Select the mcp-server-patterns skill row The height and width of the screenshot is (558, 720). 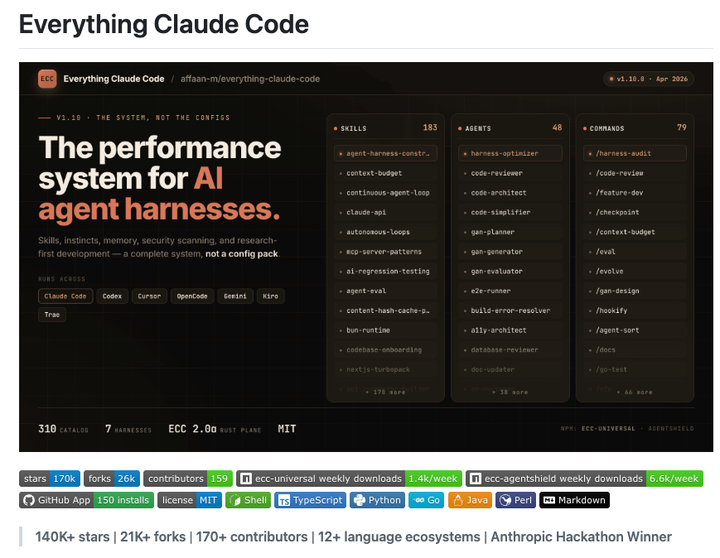tap(386, 252)
